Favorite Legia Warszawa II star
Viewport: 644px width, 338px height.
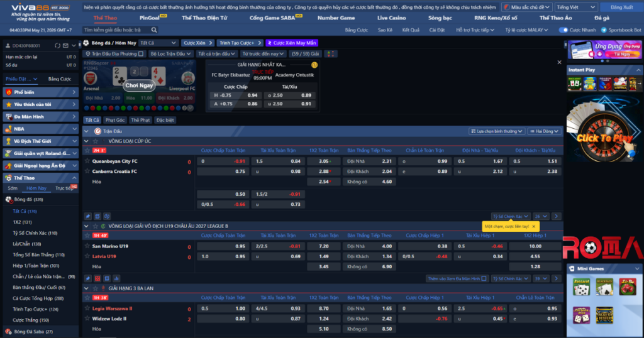(x=87, y=308)
